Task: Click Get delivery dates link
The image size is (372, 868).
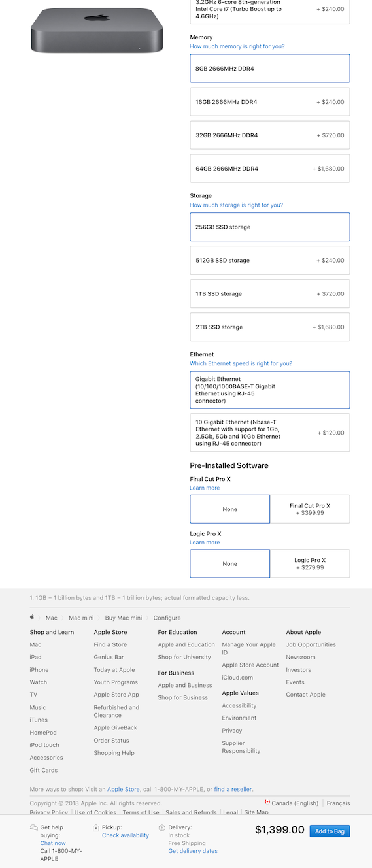Action: coord(193,851)
